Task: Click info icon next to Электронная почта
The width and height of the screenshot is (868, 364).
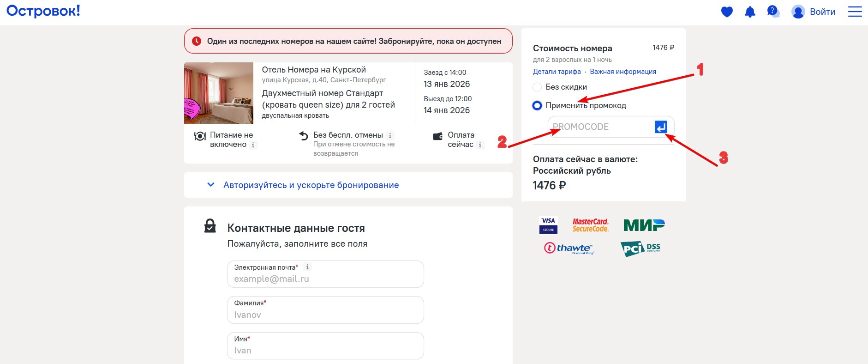Action: [307, 267]
